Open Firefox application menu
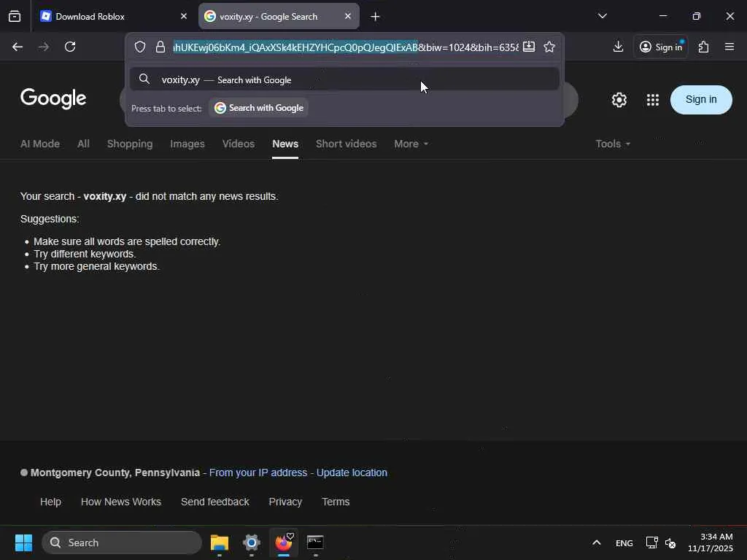This screenshot has height=560, width=747. point(729,47)
